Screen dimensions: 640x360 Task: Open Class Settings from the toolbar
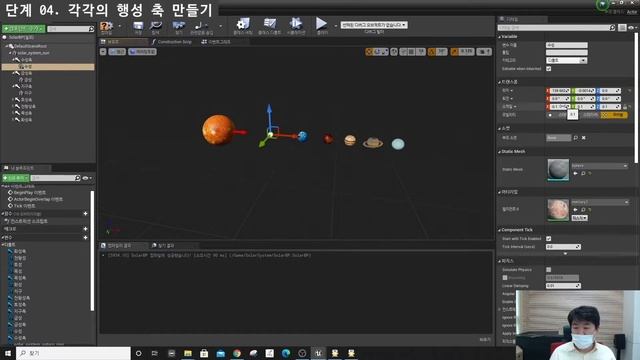pyautogui.click(x=243, y=24)
